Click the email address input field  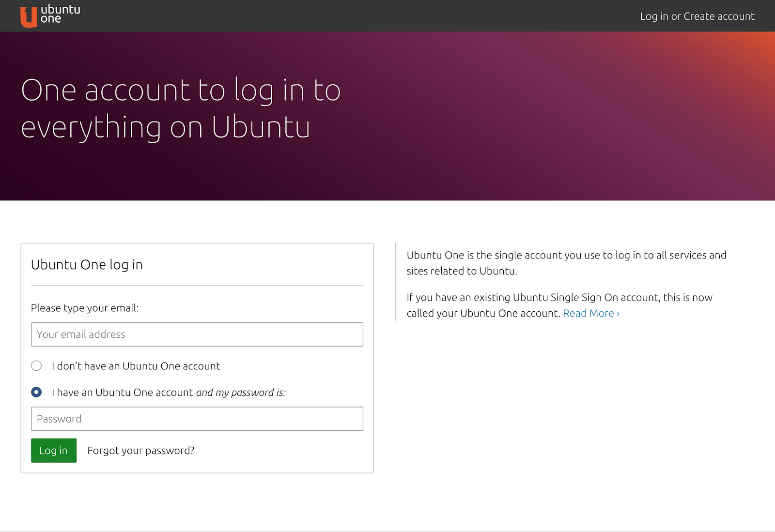pyautogui.click(x=197, y=334)
